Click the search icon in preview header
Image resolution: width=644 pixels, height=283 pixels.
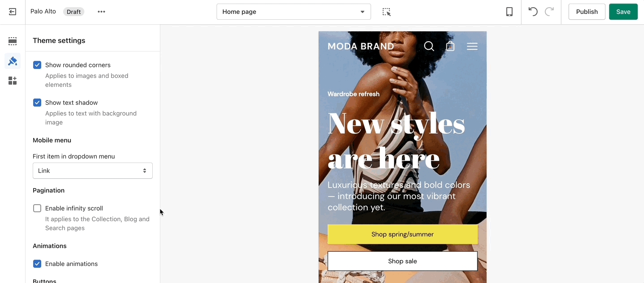click(x=429, y=46)
